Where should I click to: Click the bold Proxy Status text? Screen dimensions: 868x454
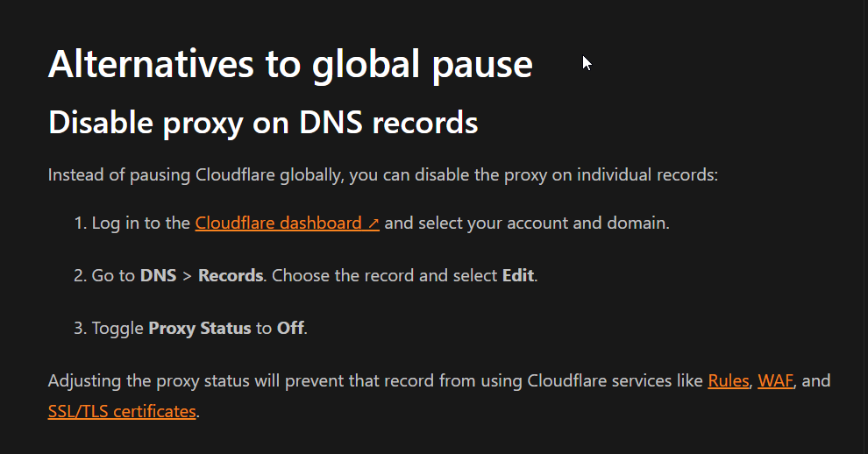click(x=200, y=329)
